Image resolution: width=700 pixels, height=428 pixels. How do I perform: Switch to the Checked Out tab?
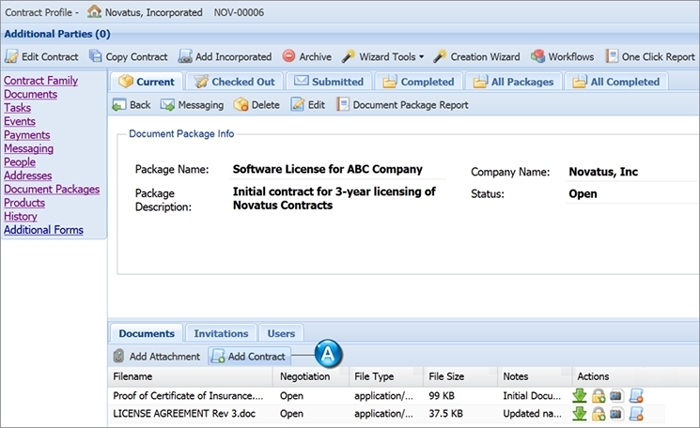pos(235,82)
